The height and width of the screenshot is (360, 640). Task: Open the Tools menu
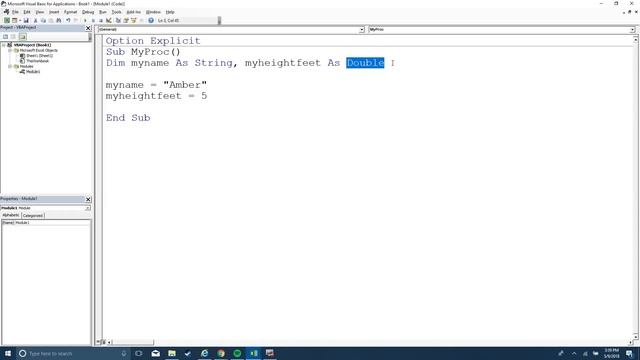tap(116, 12)
